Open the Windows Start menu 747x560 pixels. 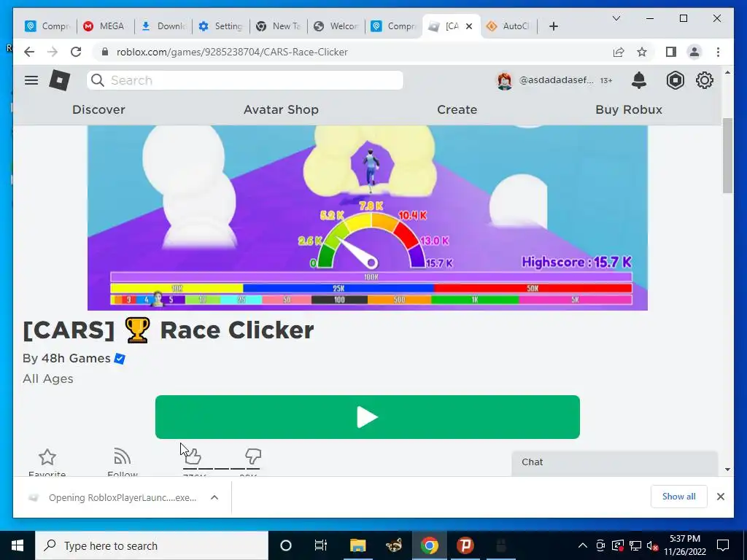pos(18,545)
